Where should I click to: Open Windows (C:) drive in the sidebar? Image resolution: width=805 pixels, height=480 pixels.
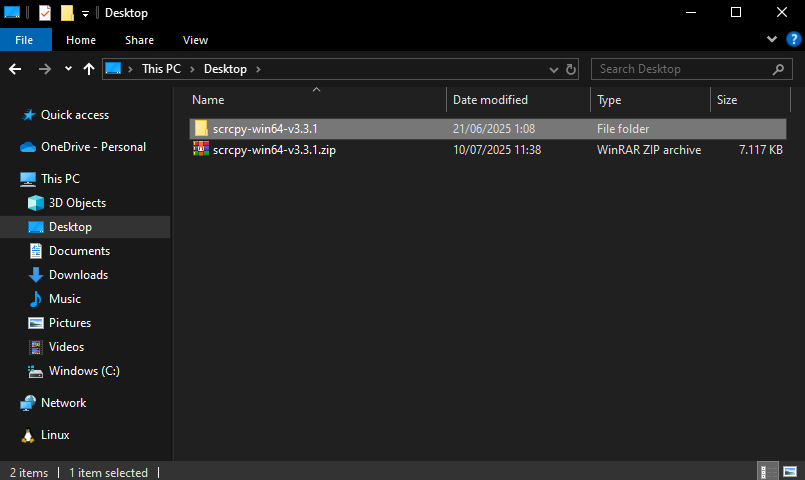(x=84, y=371)
